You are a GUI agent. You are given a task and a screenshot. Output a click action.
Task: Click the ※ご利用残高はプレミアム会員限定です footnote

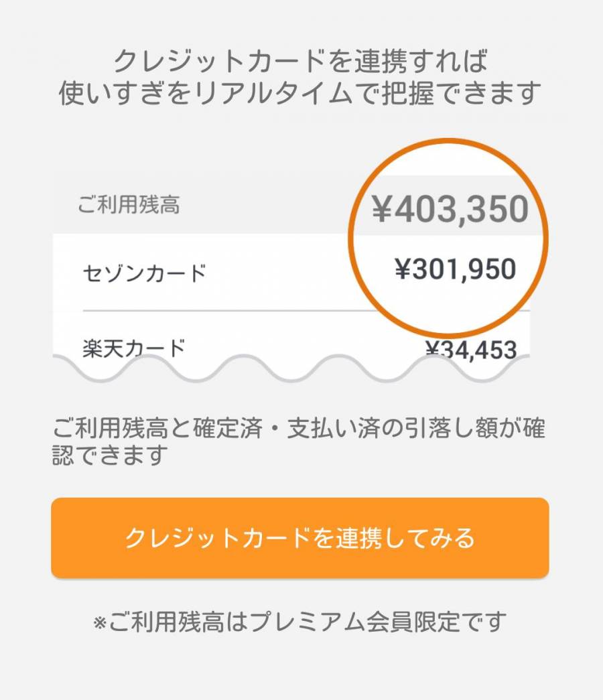click(299, 622)
